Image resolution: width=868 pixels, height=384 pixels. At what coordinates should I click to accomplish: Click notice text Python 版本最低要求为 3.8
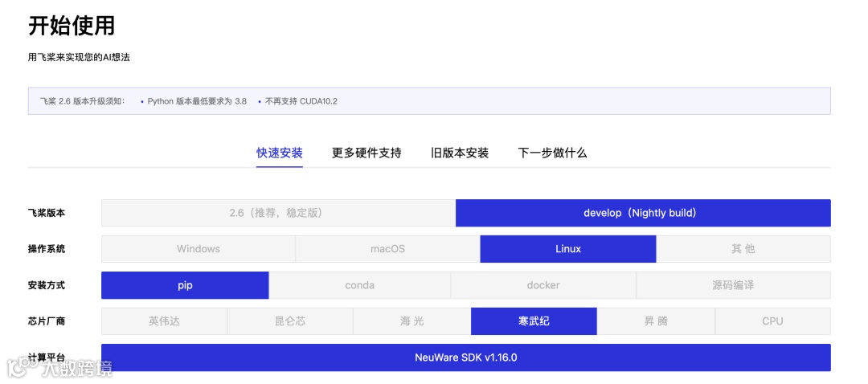point(197,101)
